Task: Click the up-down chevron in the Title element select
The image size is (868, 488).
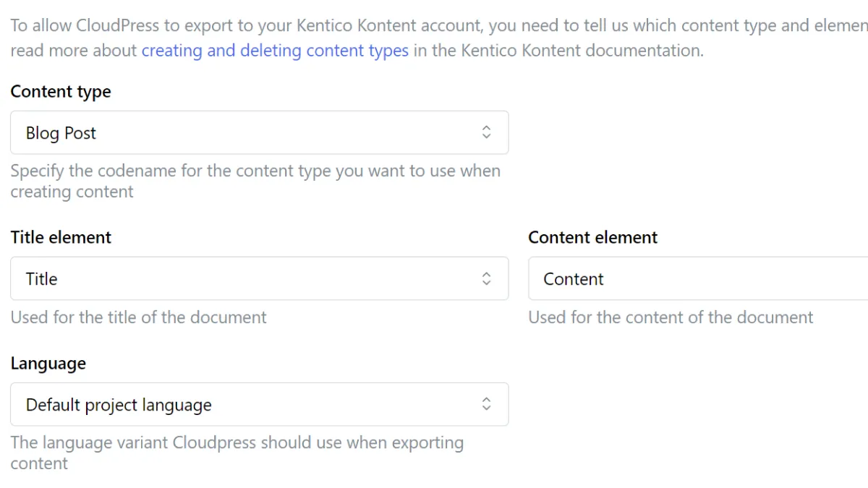Action: point(487,278)
